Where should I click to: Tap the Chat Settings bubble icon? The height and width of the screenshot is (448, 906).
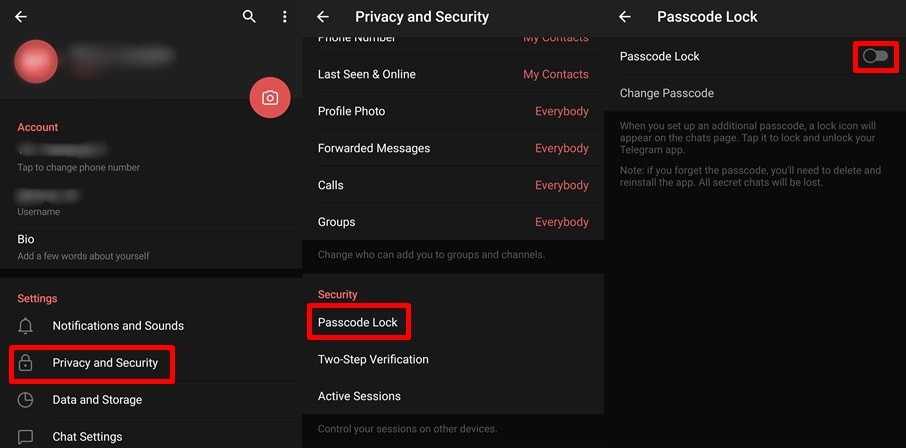pyautogui.click(x=26, y=437)
